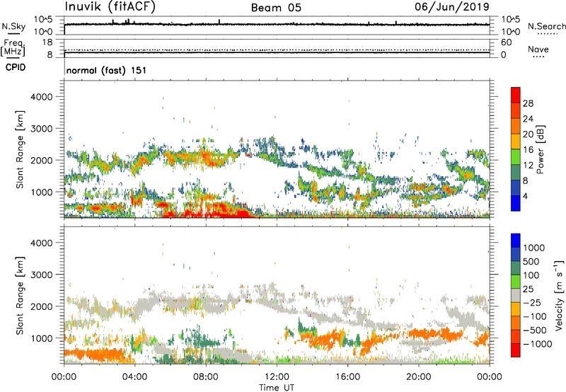Click the noise spike in N.Sky near 08:40
The image size is (566, 392).
pos(219,22)
